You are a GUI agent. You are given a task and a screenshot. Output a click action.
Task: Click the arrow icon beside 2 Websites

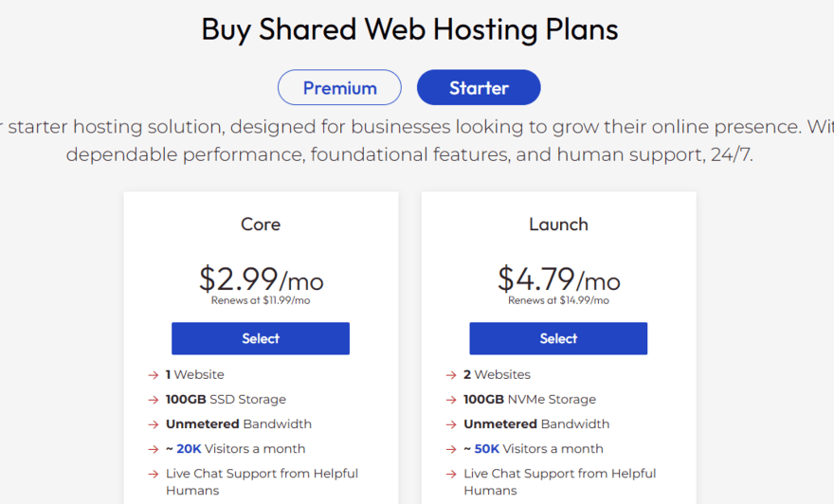pos(451,375)
